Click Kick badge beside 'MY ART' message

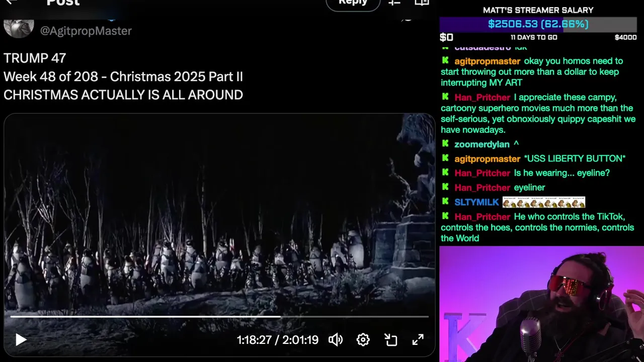pos(445,60)
